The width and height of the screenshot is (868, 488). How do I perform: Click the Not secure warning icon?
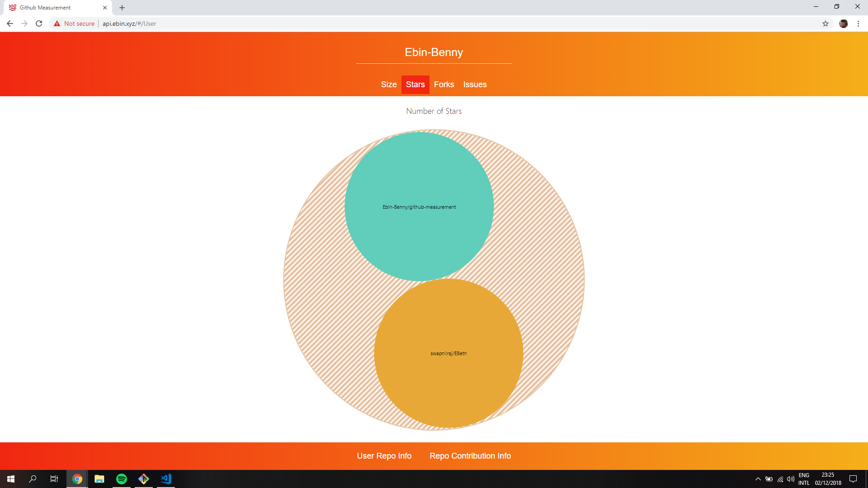pyautogui.click(x=57, y=23)
